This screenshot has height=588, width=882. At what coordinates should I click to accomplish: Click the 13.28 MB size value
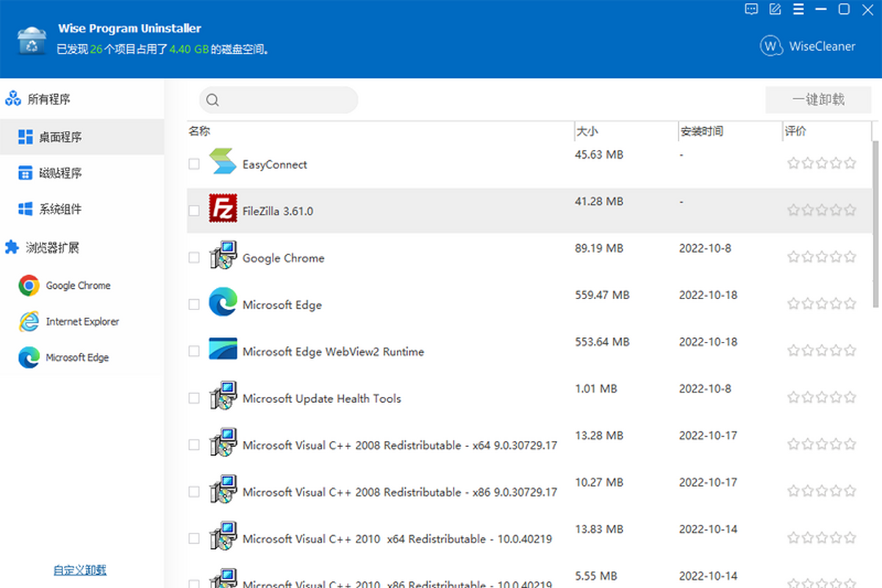[599, 436]
